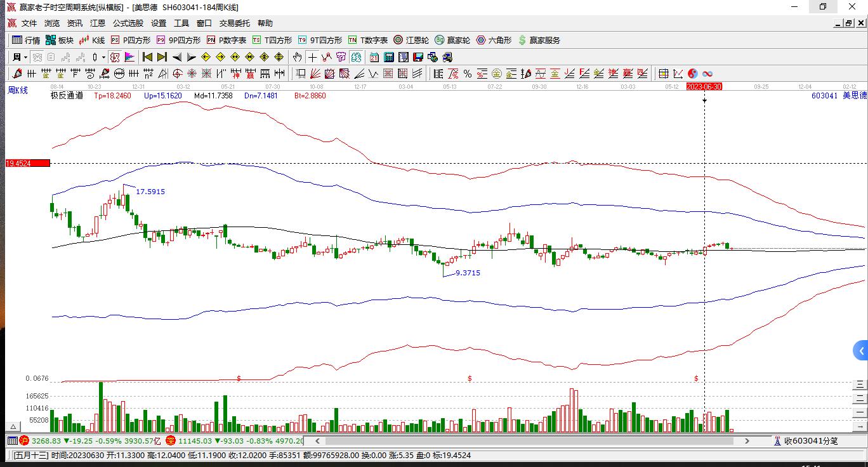Toggle the crosshair cursor tool

[313, 57]
